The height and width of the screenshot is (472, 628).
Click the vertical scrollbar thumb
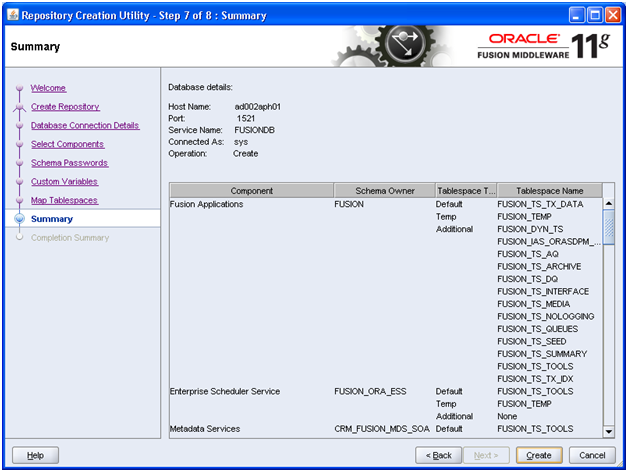(608, 227)
